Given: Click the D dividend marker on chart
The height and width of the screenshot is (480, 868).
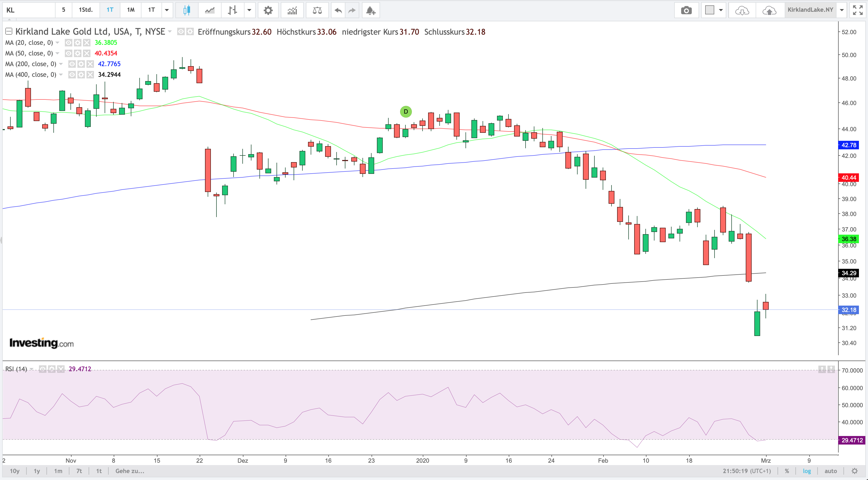Looking at the screenshot, I should 406,111.
